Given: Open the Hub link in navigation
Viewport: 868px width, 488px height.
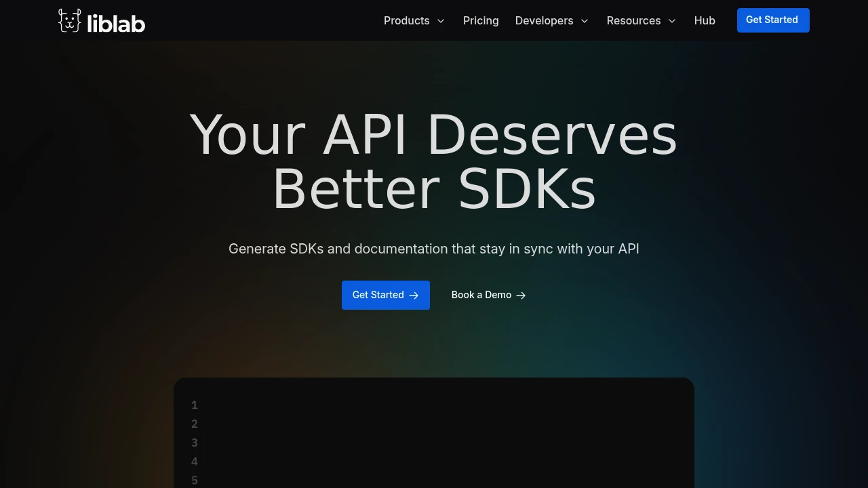Looking at the screenshot, I should 705,21.
